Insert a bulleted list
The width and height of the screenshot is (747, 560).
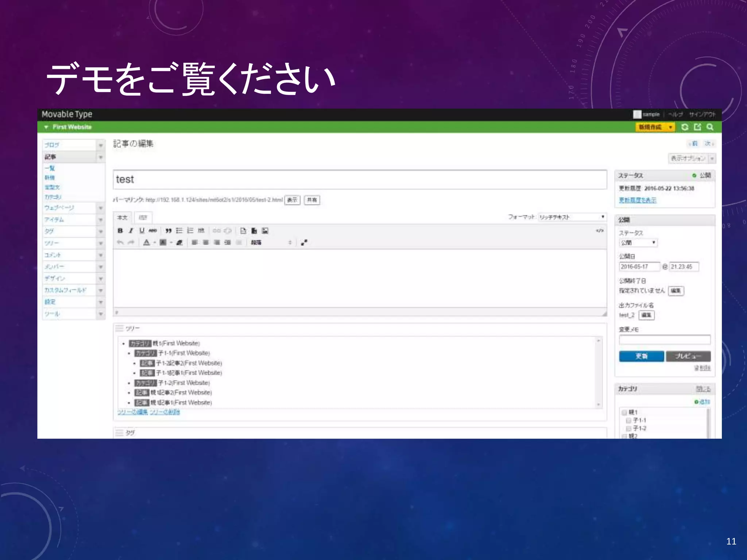[179, 231]
